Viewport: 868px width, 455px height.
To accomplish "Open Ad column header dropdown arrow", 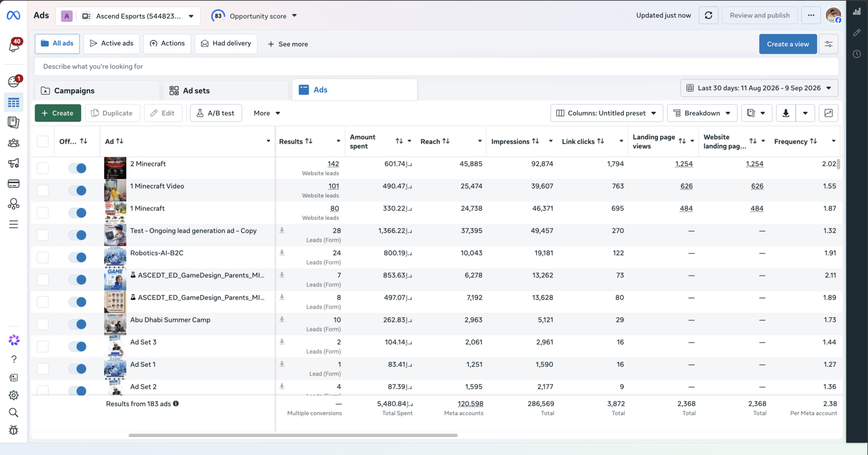I will [268, 141].
